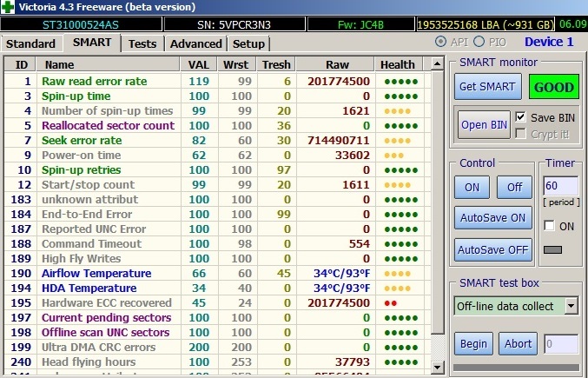Screen dimensions: 588x378
Task: Click the red health dots for Hardware ECC
Action: (x=391, y=303)
